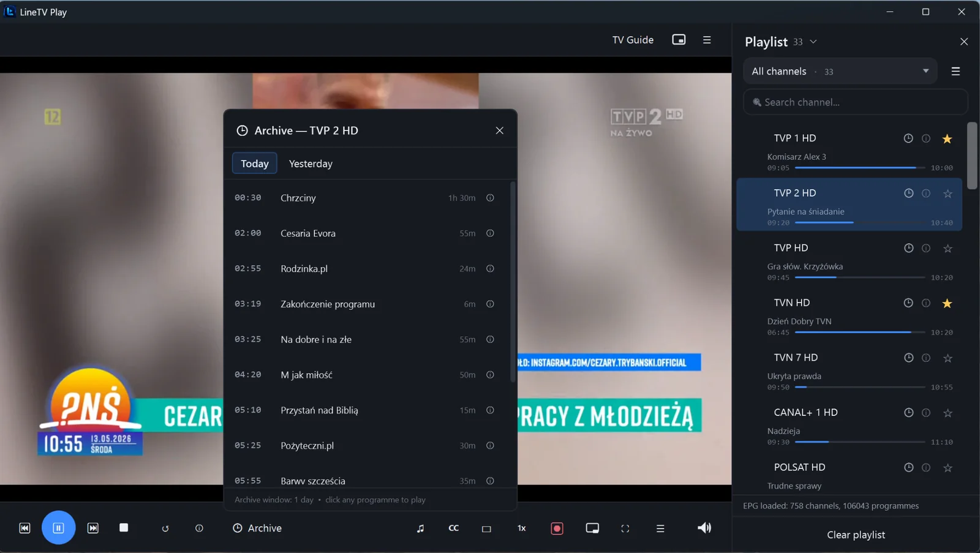
Task: Open archive clock for TVP 1 HD
Action: (908, 138)
